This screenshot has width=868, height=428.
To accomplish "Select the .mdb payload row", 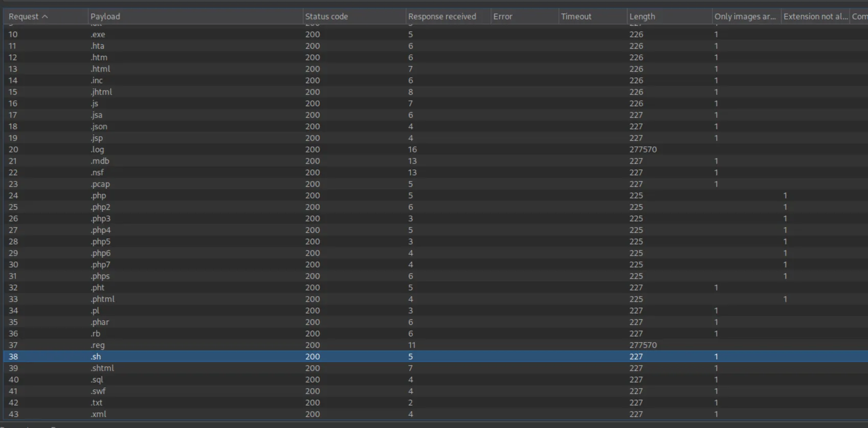I will click(436, 161).
